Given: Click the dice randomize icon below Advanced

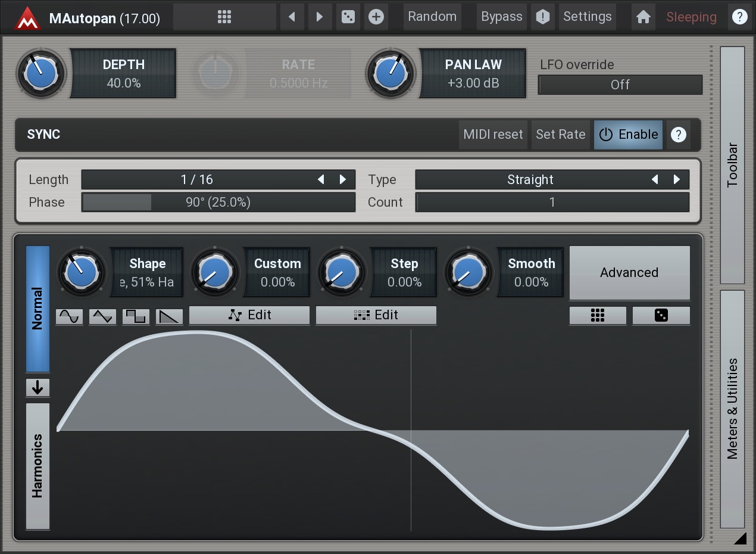Looking at the screenshot, I should pyautogui.click(x=661, y=316).
